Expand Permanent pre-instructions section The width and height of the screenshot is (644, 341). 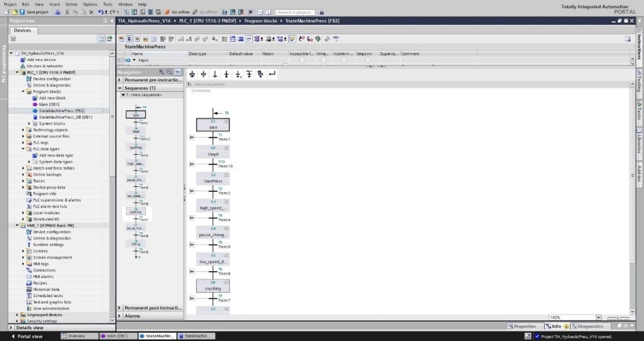tap(120, 80)
